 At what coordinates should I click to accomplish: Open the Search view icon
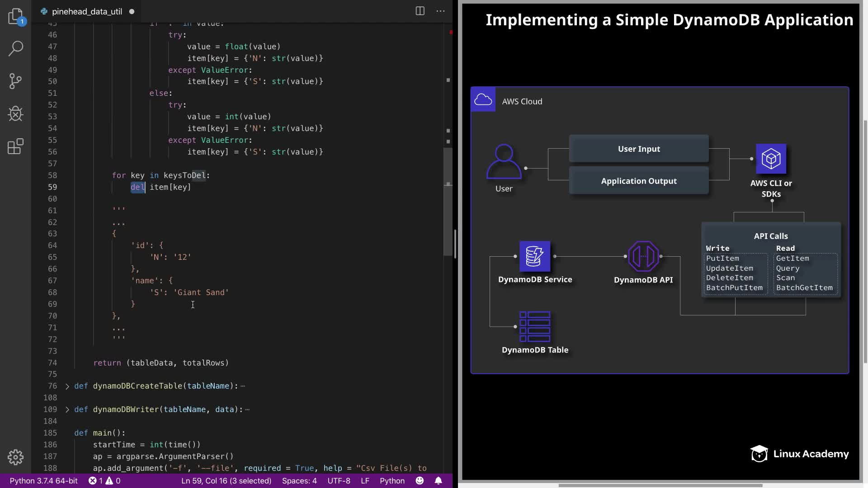pyautogui.click(x=16, y=48)
